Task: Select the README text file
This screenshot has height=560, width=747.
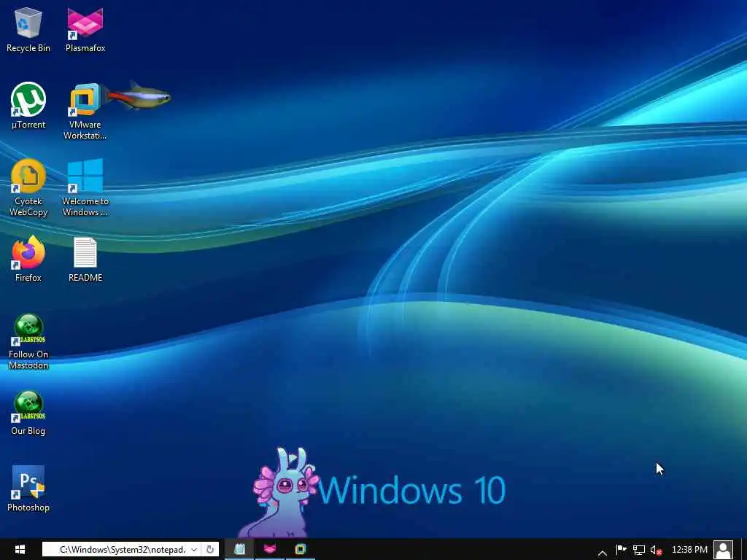Action: (85, 259)
